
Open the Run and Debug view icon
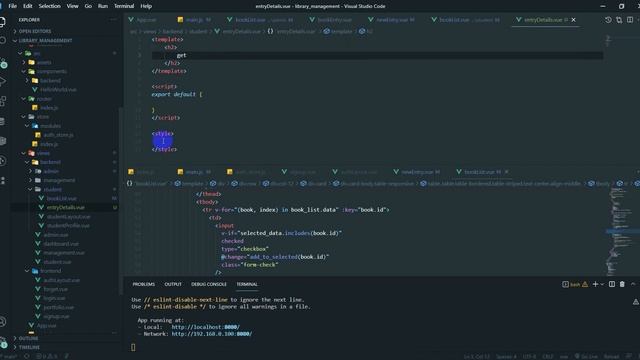(x=2, y=81)
